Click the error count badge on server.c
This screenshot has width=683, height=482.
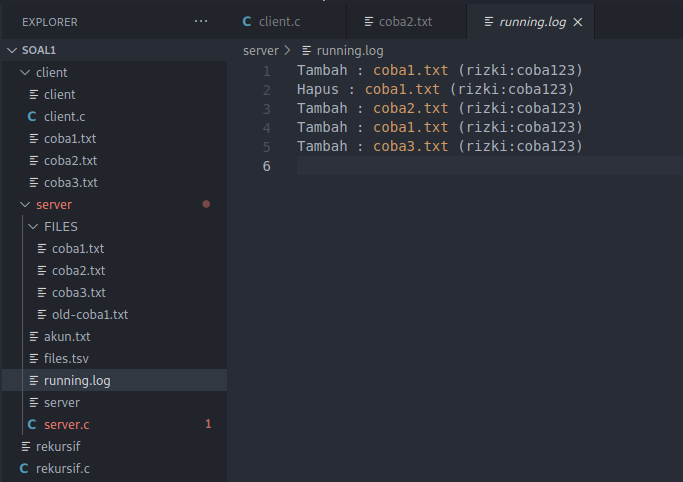[208, 424]
